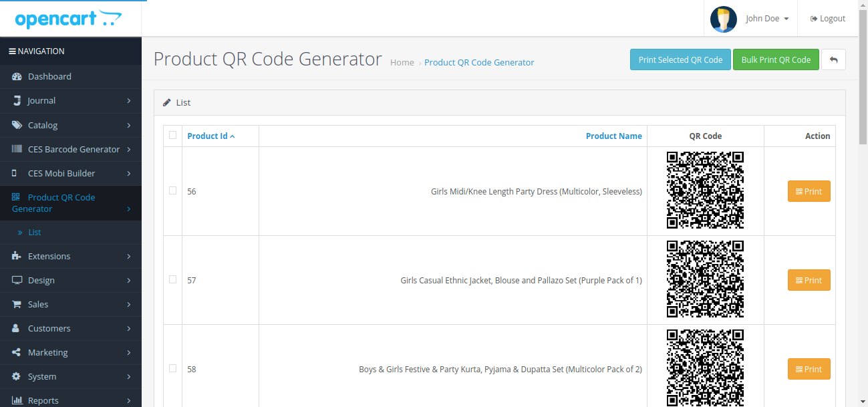
Task: Sort by the Product Name column header
Action: 613,136
